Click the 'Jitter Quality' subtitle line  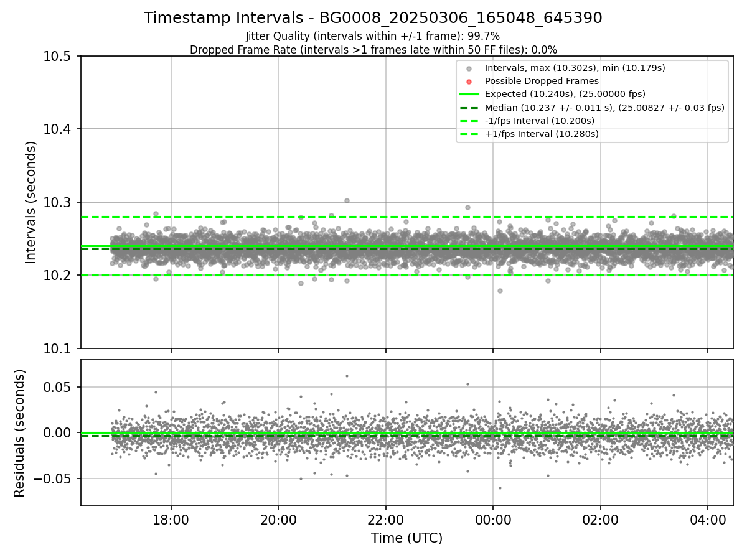tap(373, 36)
